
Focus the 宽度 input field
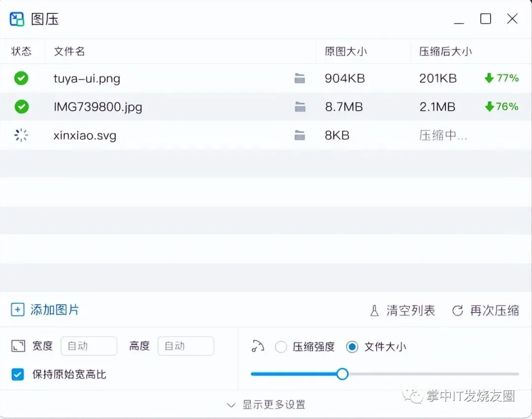tap(89, 346)
